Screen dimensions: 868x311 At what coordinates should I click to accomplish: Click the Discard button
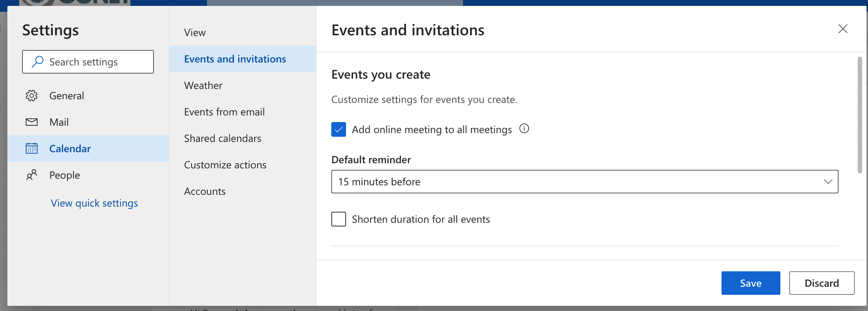click(x=821, y=283)
